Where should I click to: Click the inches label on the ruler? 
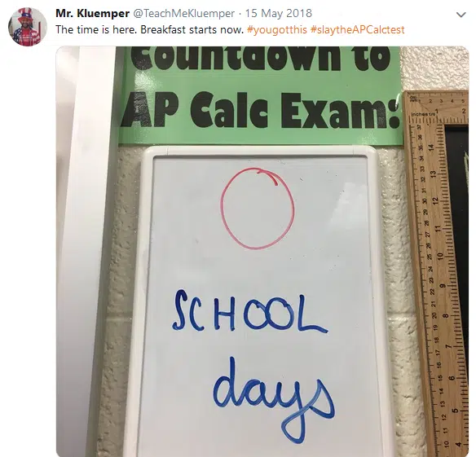click(x=420, y=114)
